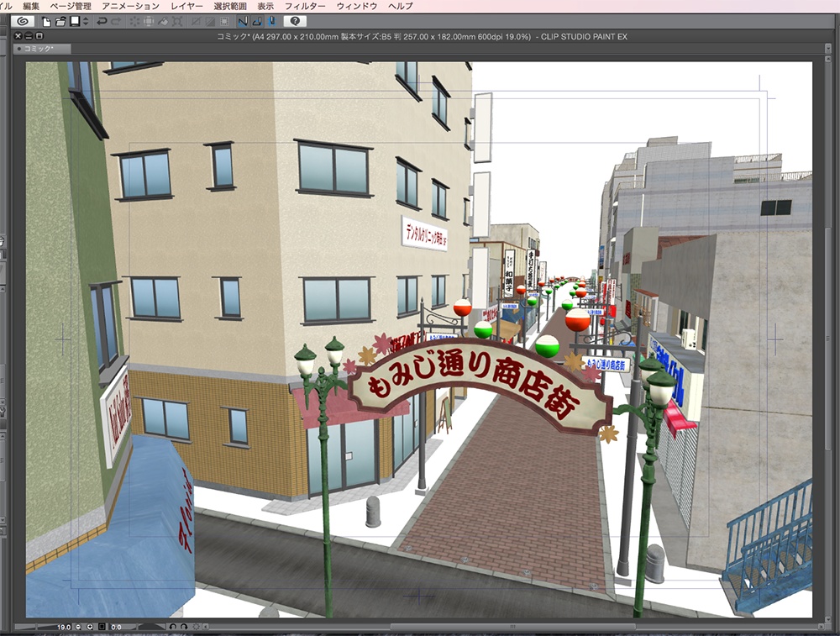Adjust the zoom slider at bottom left
840x636 pixels.
(x=38, y=627)
